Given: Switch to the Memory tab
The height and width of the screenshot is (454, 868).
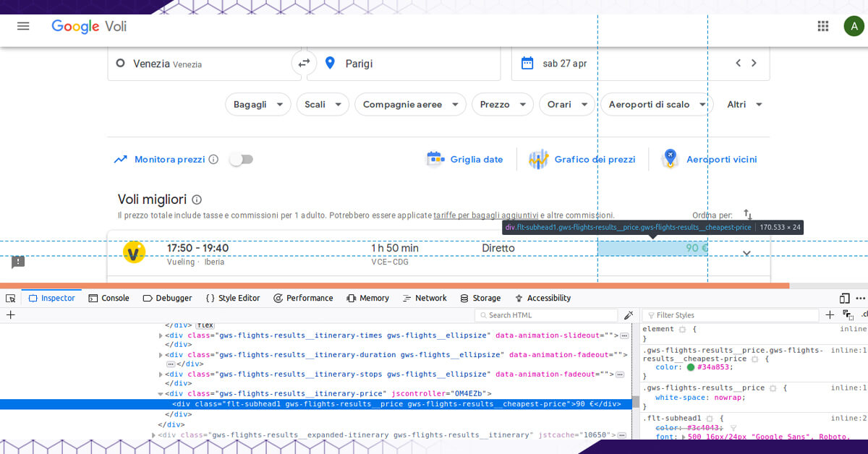Looking at the screenshot, I should (367, 298).
